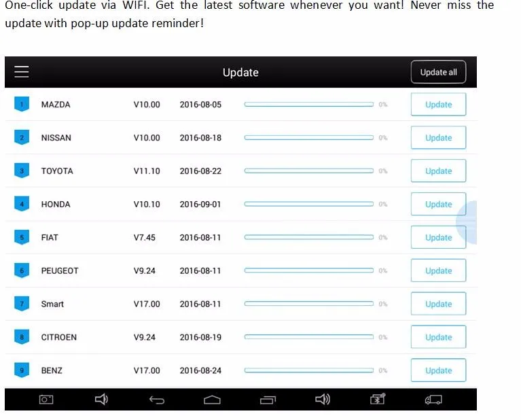Tap the back arrow navigation icon
This screenshot has height=420, width=521.
[157, 400]
